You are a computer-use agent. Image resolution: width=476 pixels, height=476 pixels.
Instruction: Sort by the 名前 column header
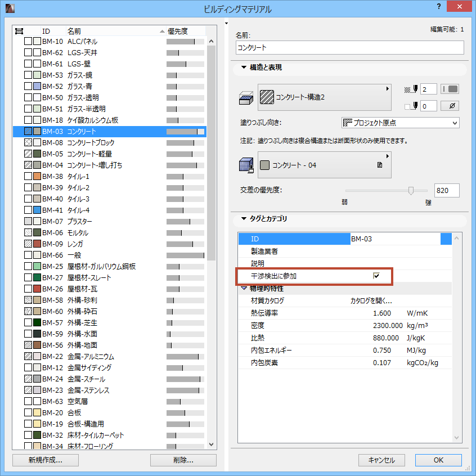[116, 31]
